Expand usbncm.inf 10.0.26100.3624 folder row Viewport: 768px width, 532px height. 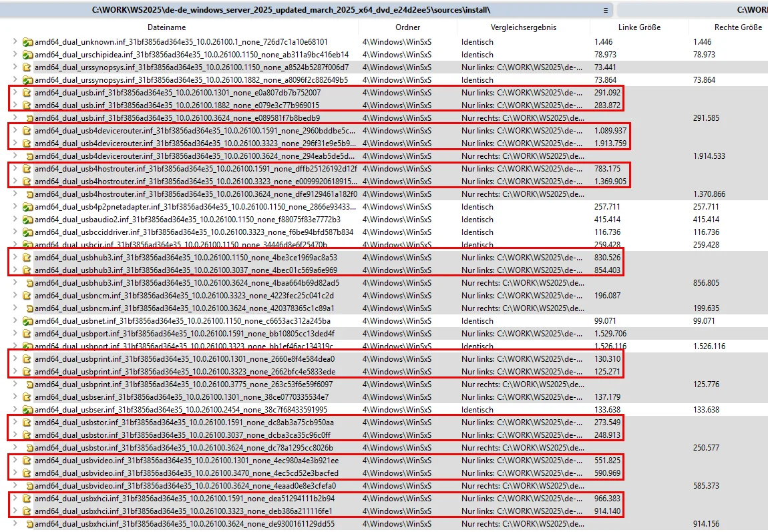coord(15,308)
